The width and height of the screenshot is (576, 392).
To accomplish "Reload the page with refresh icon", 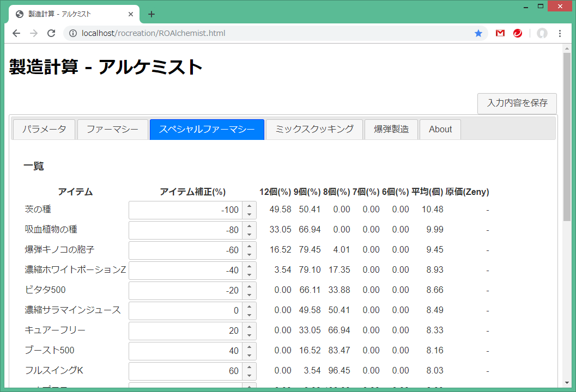I will point(51,33).
